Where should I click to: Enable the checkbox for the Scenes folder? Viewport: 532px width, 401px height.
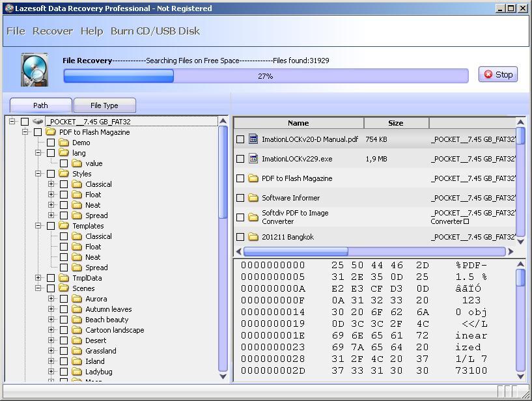(x=50, y=288)
